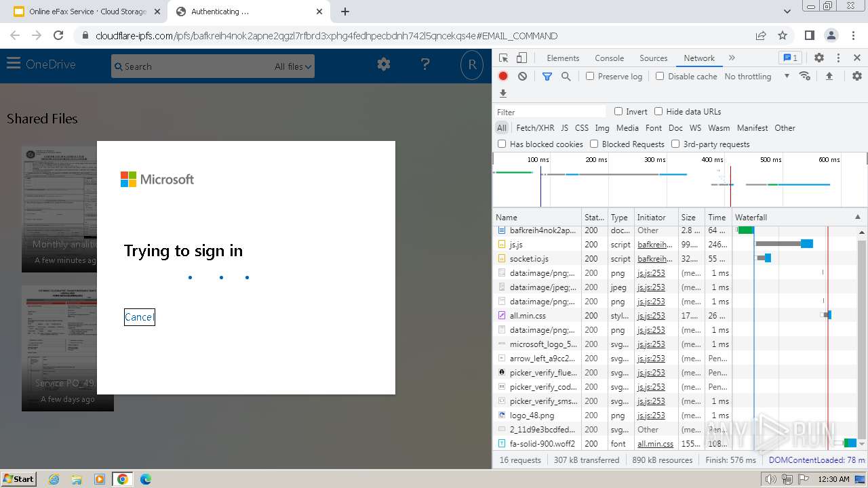
Task: Cancel the Microsoft sign-in attempt
Action: click(139, 317)
